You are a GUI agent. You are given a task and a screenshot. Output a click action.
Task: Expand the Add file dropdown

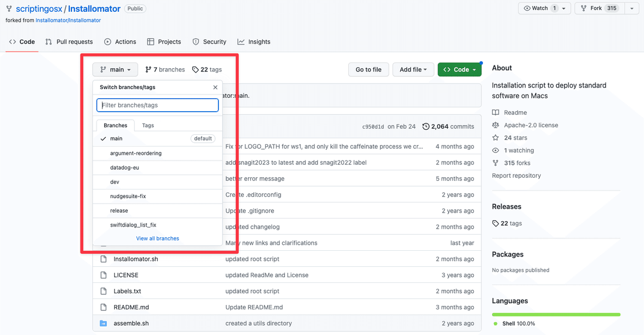click(x=413, y=70)
